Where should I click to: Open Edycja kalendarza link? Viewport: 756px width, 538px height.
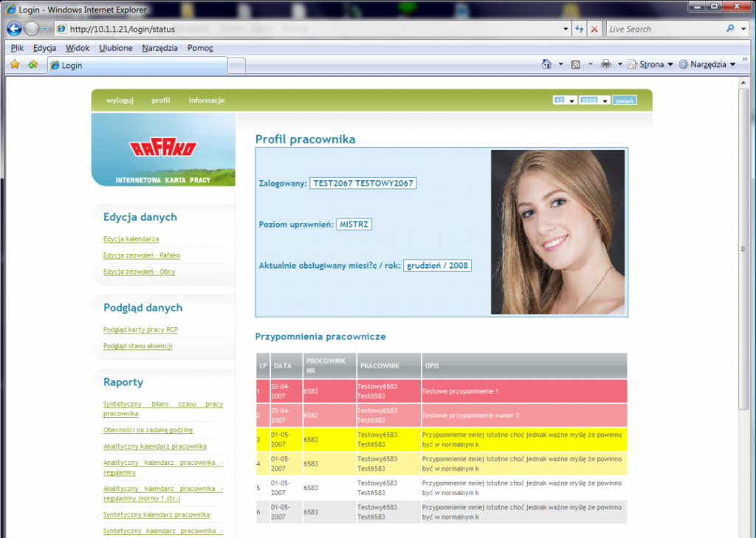coord(131,239)
